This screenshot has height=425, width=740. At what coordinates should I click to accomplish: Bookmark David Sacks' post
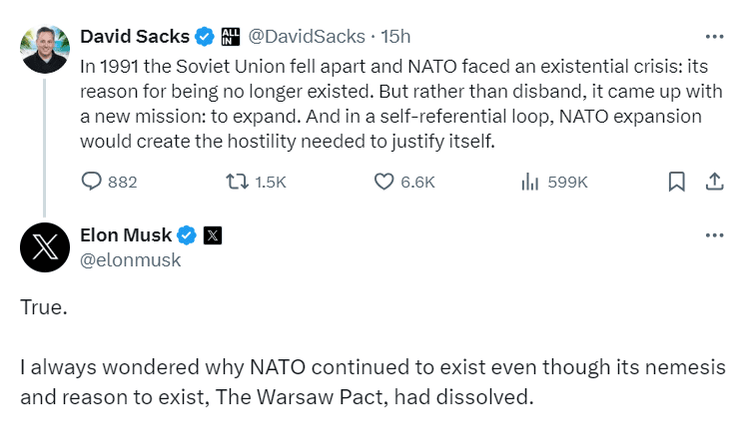[x=676, y=181]
